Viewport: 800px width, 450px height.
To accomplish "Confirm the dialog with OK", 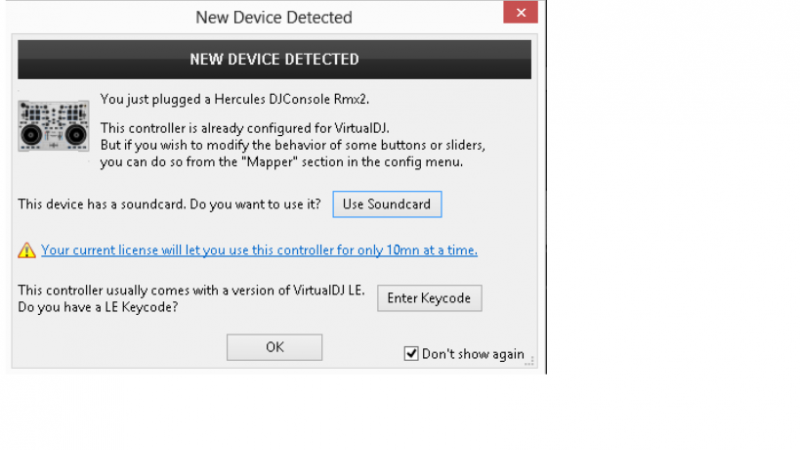I will pos(274,347).
